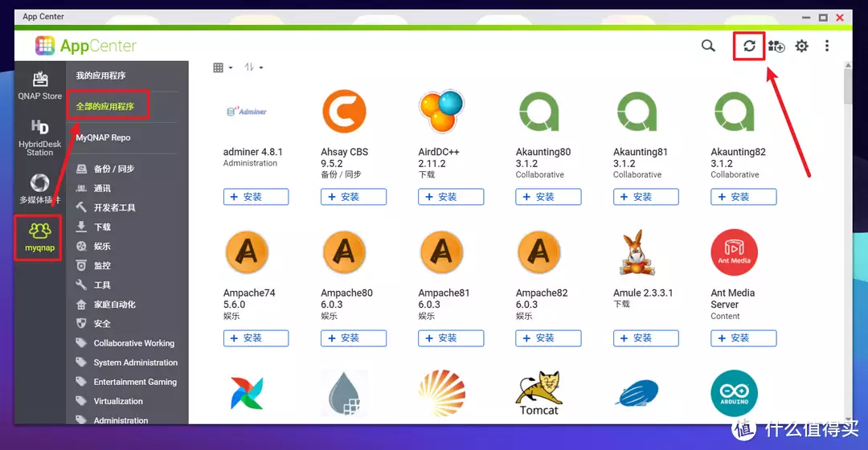Open the search magnifier in AppCenter
The width and height of the screenshot is (868, 450).
pyautogui.click(x=708, y=45)
